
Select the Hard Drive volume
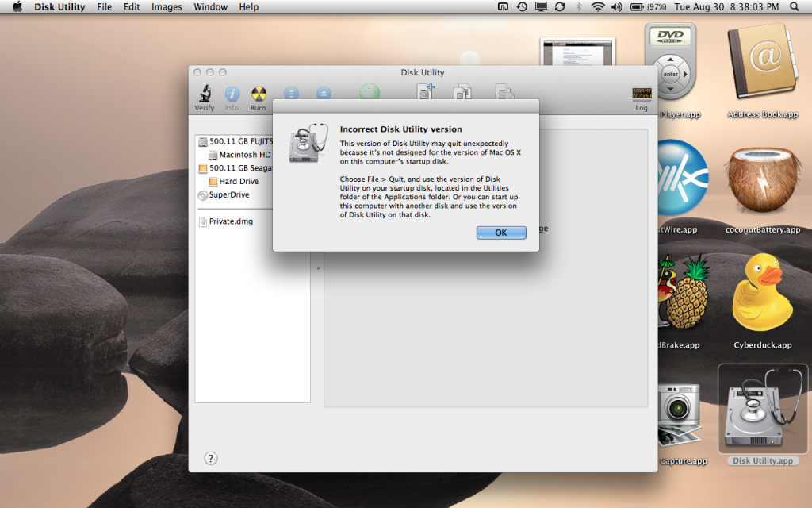233,182
